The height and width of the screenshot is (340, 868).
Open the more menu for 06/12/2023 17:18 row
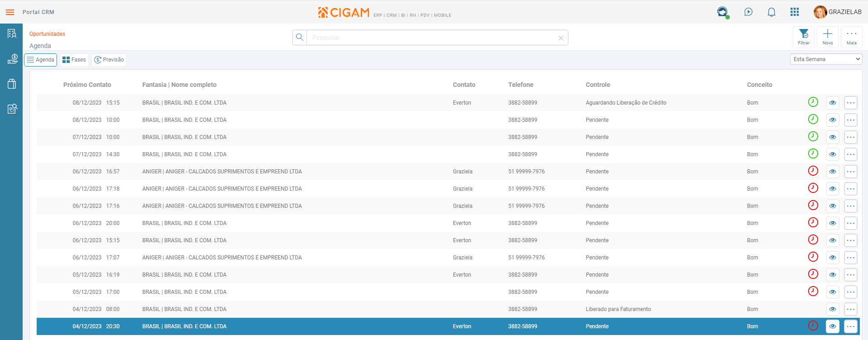[x=851, y=189]
